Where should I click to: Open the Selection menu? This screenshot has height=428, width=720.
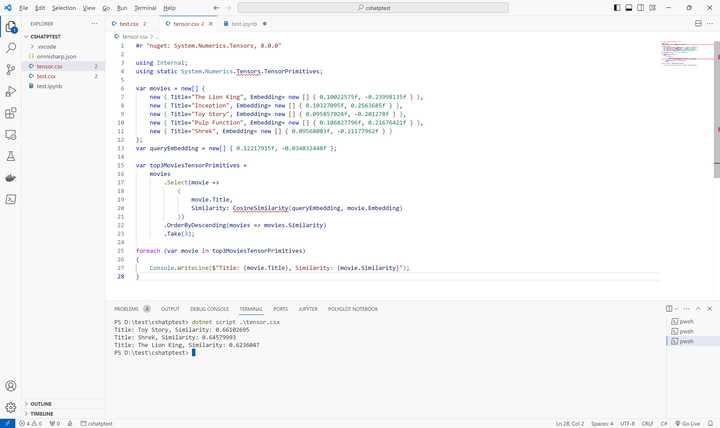(x=64, y=8)
